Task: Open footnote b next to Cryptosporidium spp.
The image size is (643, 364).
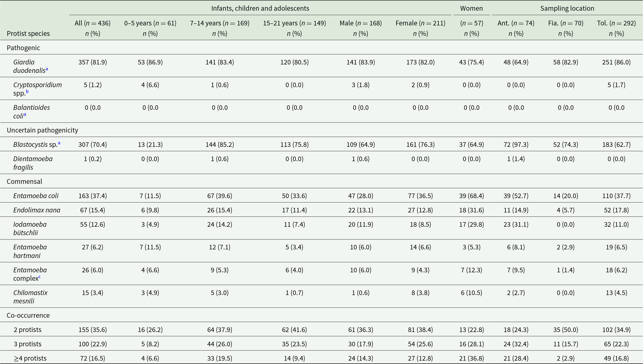Action: 27,91
